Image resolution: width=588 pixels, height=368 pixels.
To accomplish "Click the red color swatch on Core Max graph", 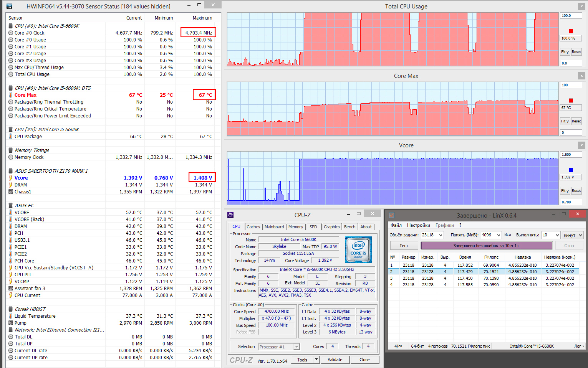I will tap(571, 101).
